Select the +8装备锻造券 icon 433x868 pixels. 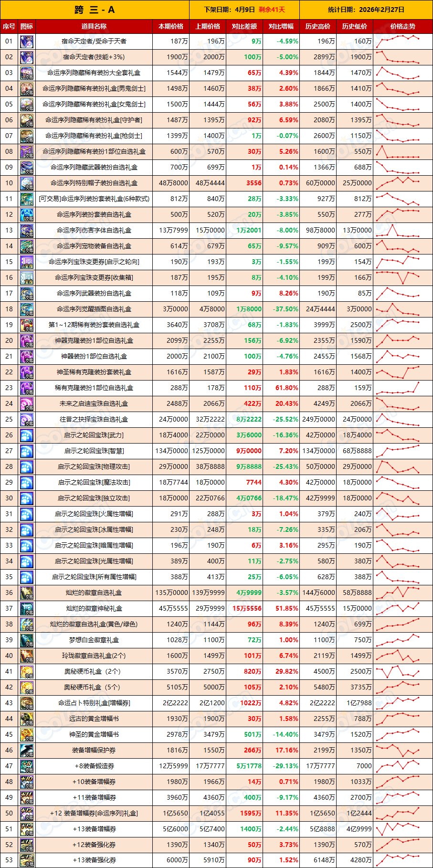tap(27, 766)
